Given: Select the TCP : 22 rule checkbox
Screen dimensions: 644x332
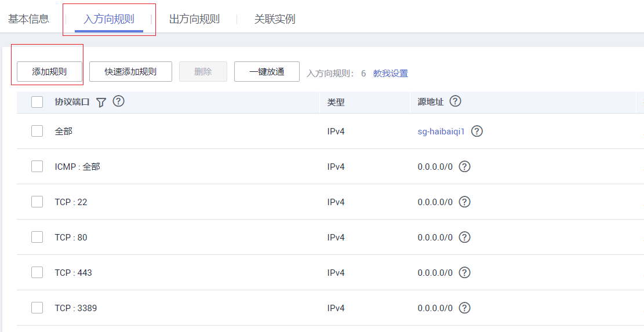Looking at the screenshot, I should pyautogui.click(x=37, y=202).
